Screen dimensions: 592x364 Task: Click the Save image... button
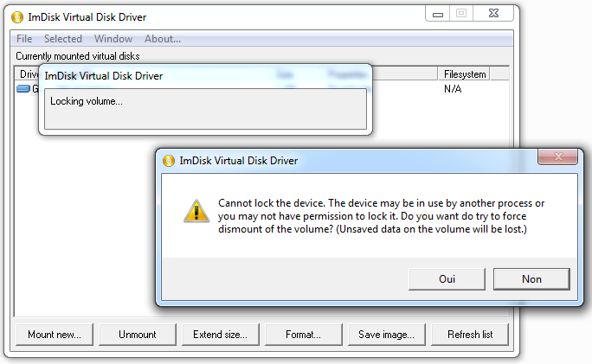[x=387, y=335]
